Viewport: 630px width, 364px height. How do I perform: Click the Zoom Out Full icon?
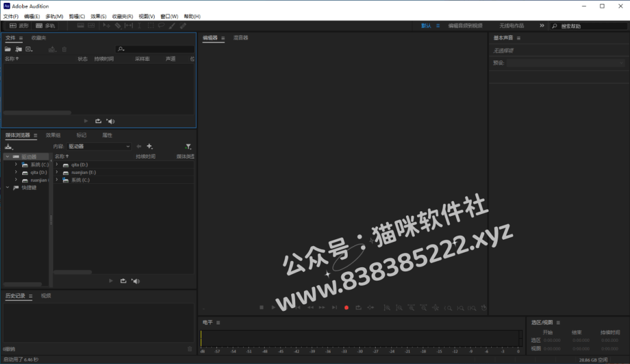[436, 308]
